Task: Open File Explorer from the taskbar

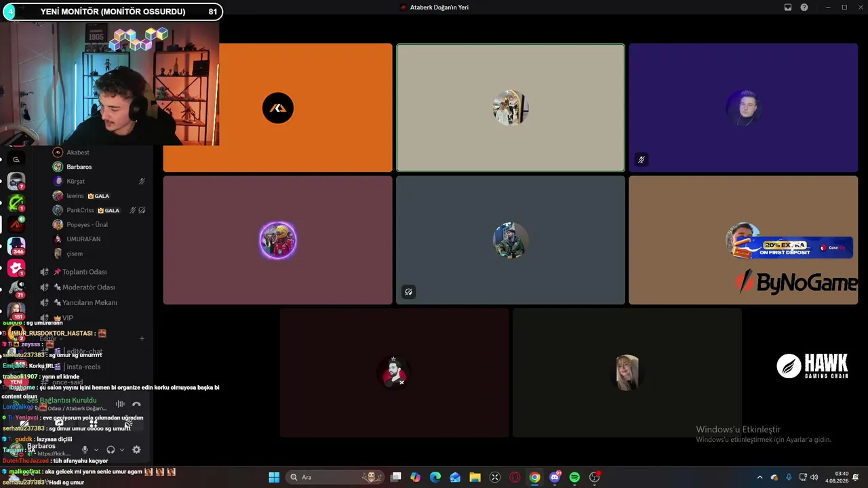Action: pyautogui.click(x=475, y=477)
